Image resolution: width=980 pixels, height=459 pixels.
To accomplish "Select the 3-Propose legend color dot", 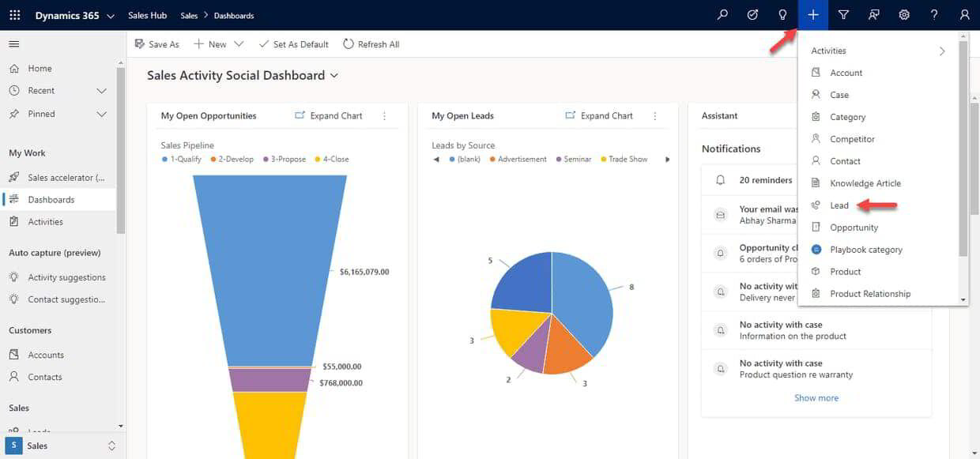I will click(x=265, y=159).
